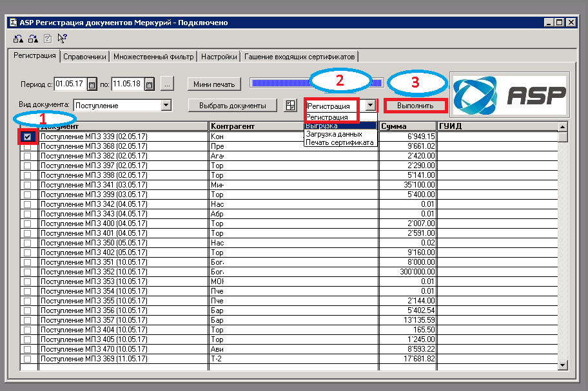Open calendar picker for start date 01.05.17
The width and height of the screenshot is (588, 391).
click(92, 84)
